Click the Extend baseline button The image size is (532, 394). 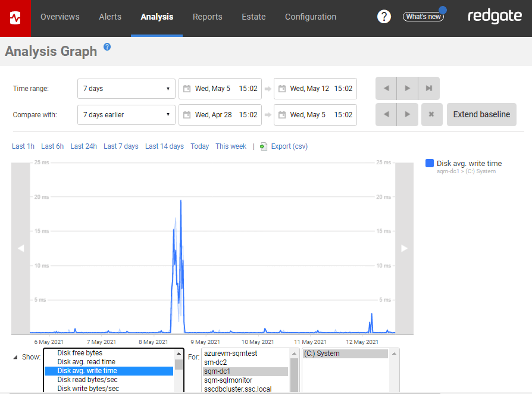tap(481, 114)
